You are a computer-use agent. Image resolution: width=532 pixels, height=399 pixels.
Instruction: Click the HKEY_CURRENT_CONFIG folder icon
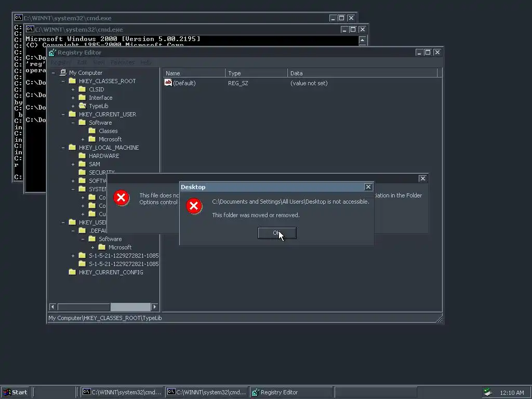[x=72, y=272]
